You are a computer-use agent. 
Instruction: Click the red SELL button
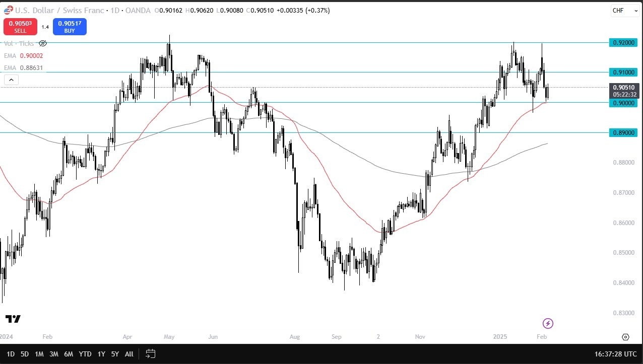20,27
